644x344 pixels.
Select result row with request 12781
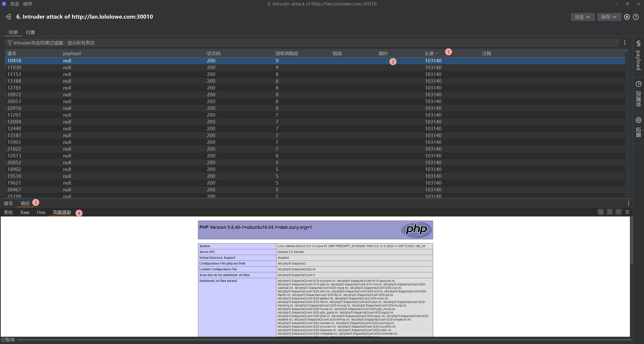14,88
